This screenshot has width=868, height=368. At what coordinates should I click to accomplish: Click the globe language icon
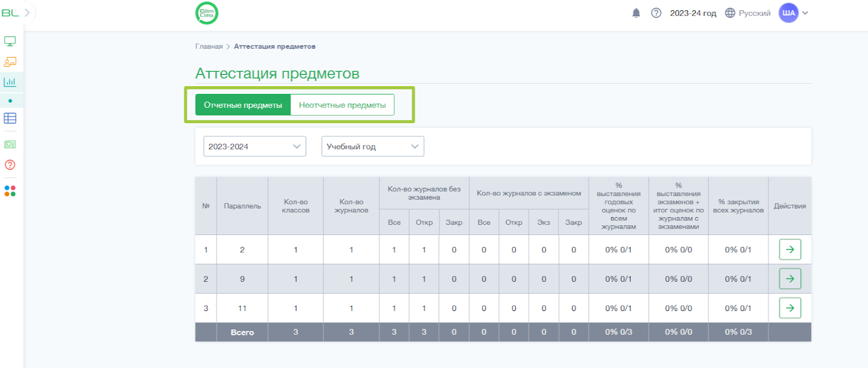click(730, 13)
